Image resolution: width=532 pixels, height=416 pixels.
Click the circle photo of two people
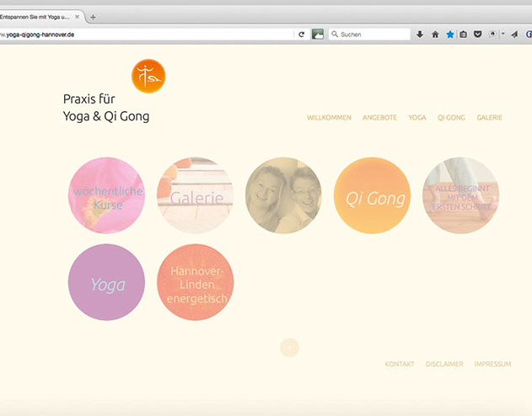(283, 195)
